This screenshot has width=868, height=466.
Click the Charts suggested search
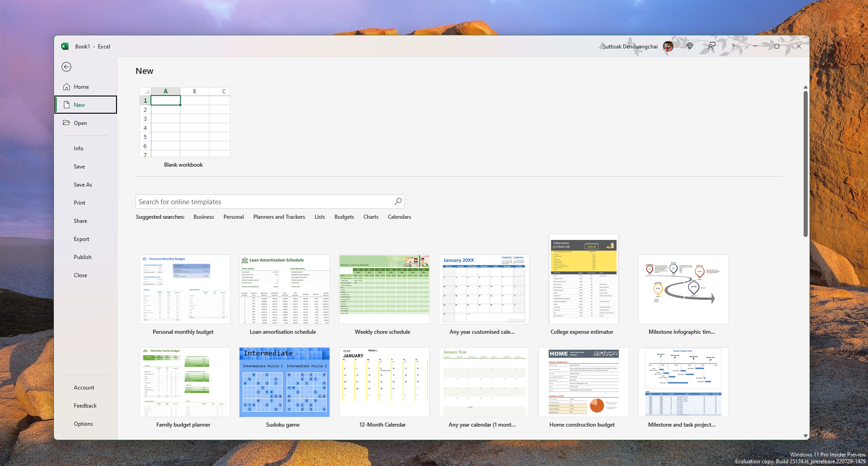[x=371, y=217]
